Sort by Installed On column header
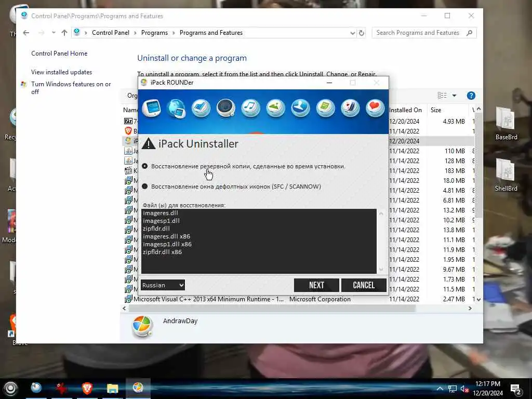 coord(405,110)
